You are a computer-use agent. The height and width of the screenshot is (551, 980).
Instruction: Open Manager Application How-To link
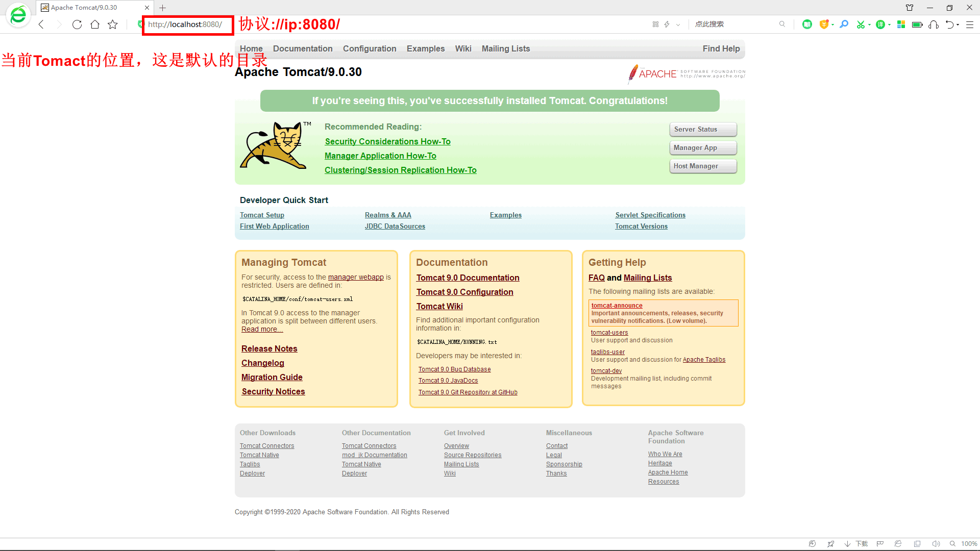pos(380,156)
